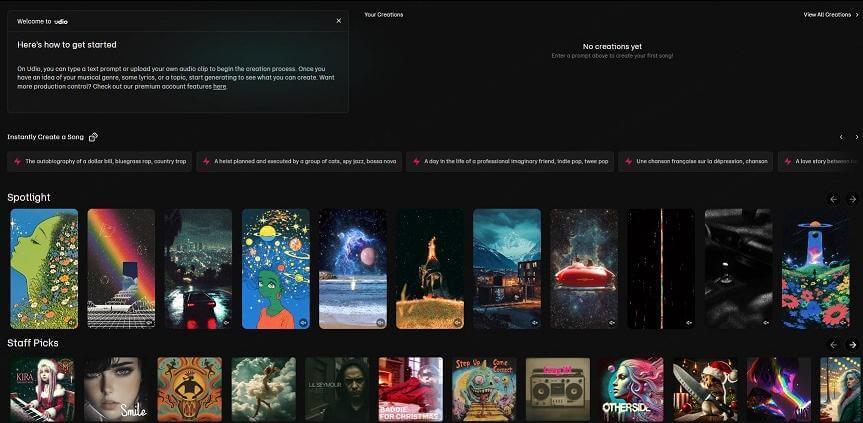Create the cats heist spy jazz song
This screenshot has height=423, width=863.
tap(299, 162)
